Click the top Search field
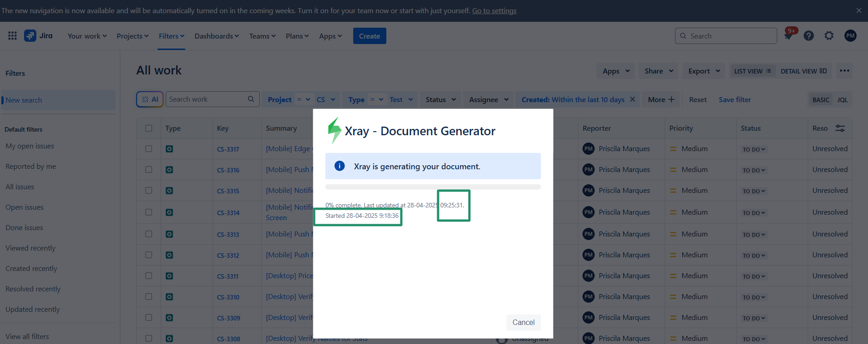 [726, 36]
